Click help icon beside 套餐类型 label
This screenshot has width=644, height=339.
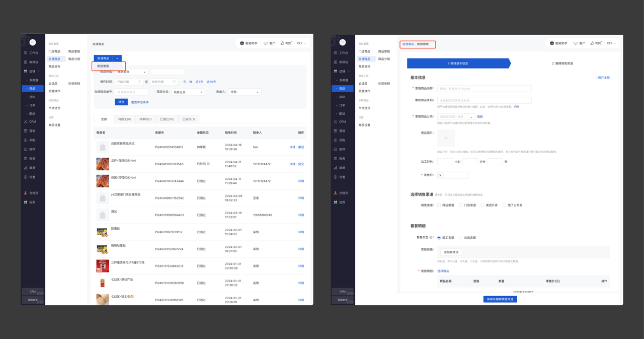(x=431, y=237)
